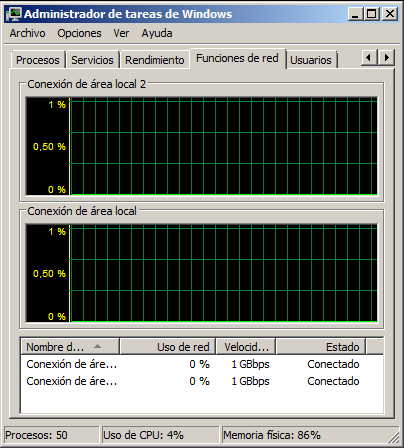Click the resize grip at window corner
404x448 pixels.
[x=393, y=437]
